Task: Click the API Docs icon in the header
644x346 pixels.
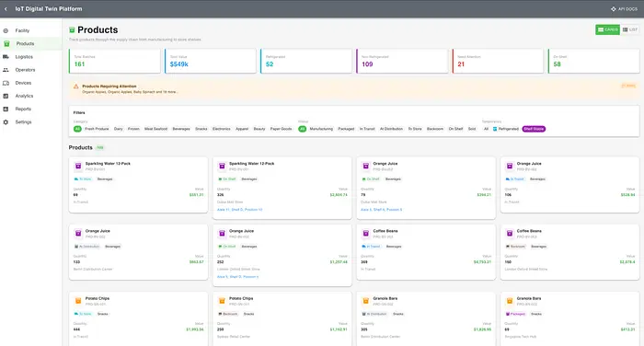Action: pyautogui.click(x=614, y=8)
